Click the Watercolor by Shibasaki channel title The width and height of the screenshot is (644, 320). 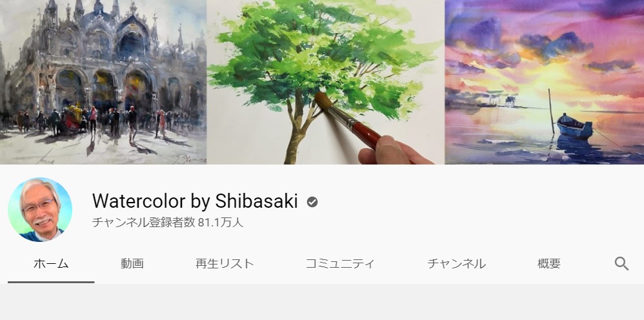tap(195, 201)
